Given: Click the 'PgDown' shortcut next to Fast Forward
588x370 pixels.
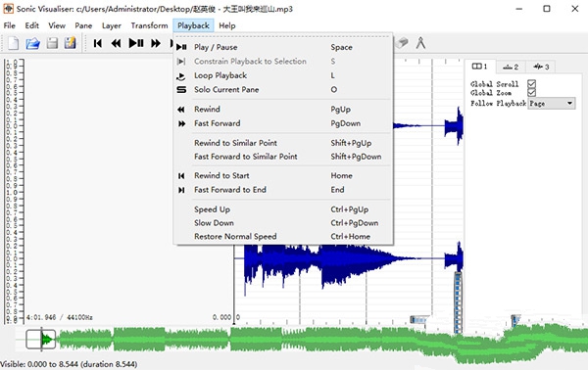Looking at the screenshot, I should [345, 123].
